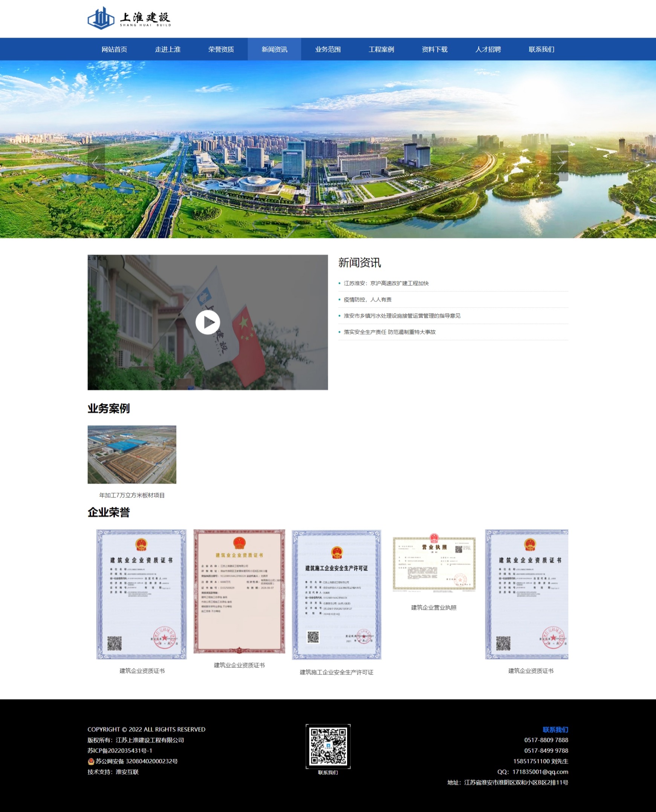
Task: Open the 工程案例 navigation item
Action: [x=381, y=49]
